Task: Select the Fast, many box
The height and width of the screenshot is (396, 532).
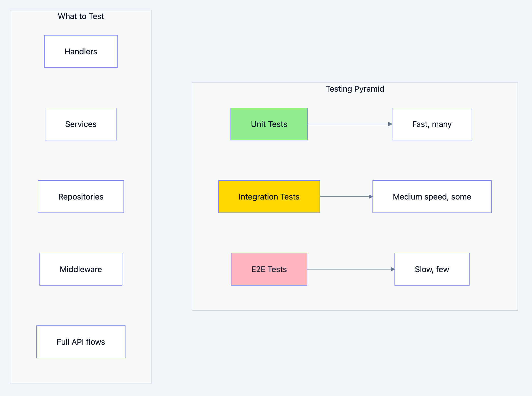Action: pos(432,124)
